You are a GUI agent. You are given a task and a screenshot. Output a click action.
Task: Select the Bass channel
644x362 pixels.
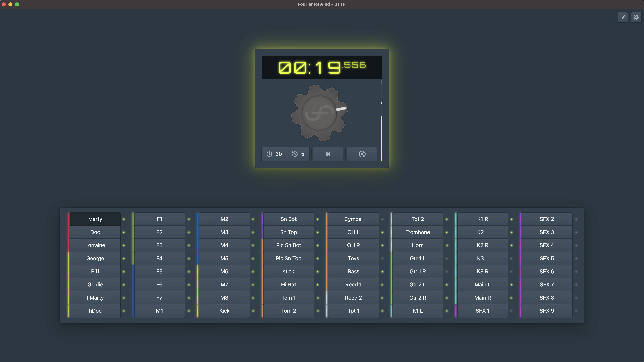tap(353, 271)
